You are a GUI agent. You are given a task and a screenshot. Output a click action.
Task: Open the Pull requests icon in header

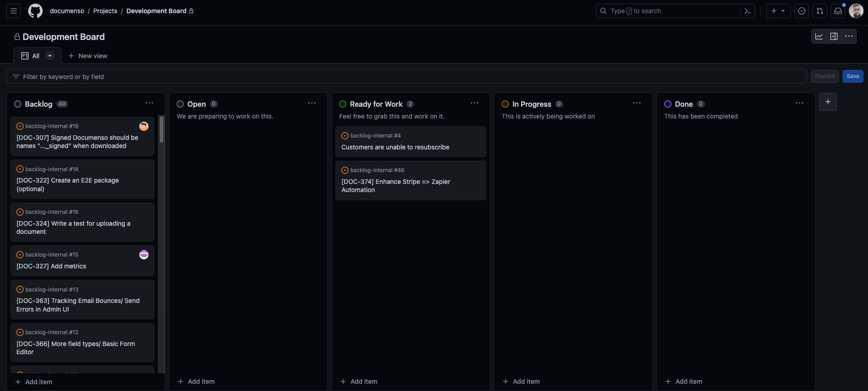coord(820,11)
